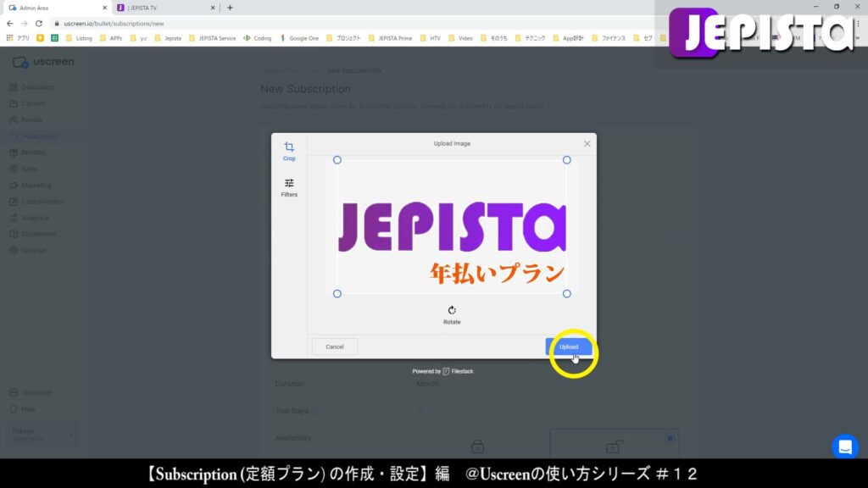Select the Crop tool in Upload Image dialog
This screenshot has width=868, height=488.
pyautogui.click(x=289, y=151)
